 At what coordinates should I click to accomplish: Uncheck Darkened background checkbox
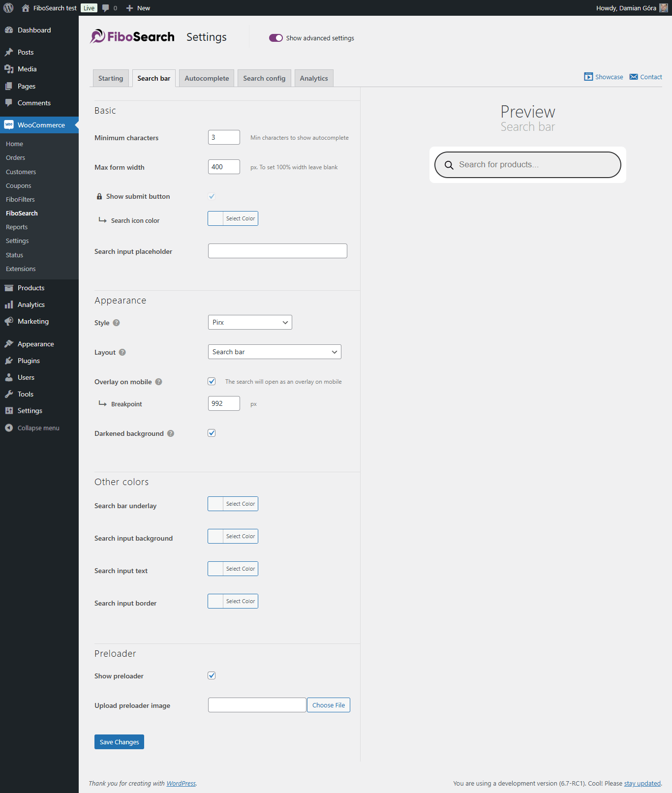212,433
